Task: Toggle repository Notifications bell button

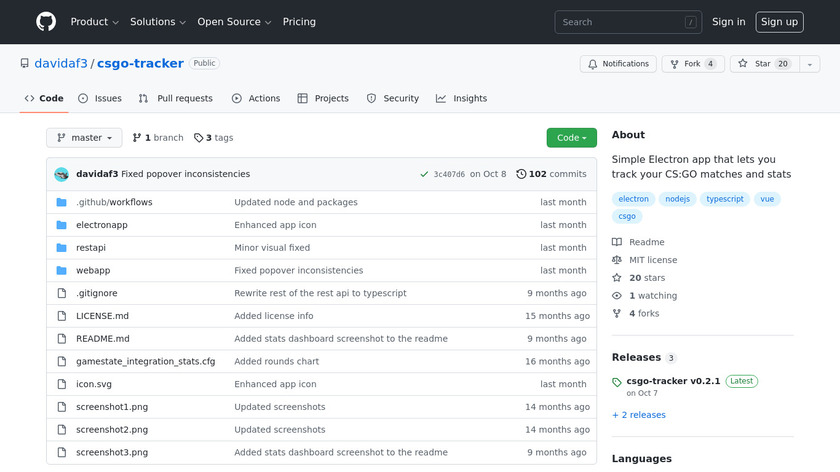Action: click(x=618, y=64)
